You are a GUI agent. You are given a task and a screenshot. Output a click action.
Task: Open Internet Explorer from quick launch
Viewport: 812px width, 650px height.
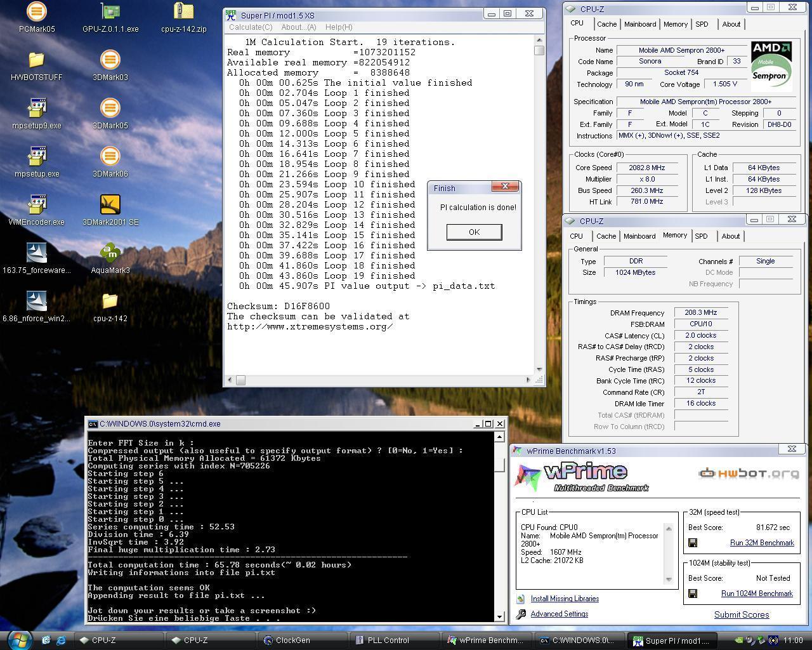coord(61,640)
